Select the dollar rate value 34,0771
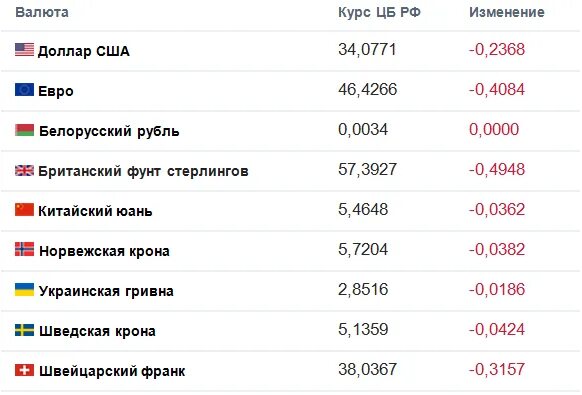Screen dimensions: 582x395 [367, 49]
